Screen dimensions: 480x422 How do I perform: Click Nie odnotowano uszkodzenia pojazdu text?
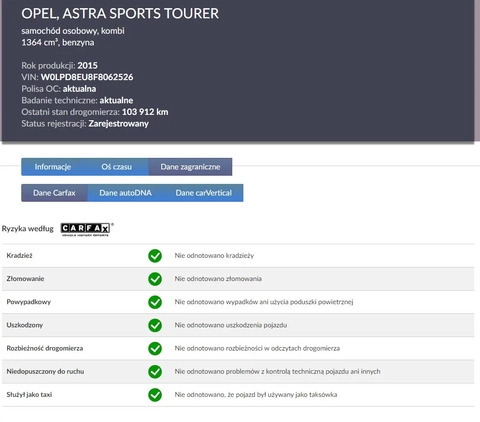231,325
